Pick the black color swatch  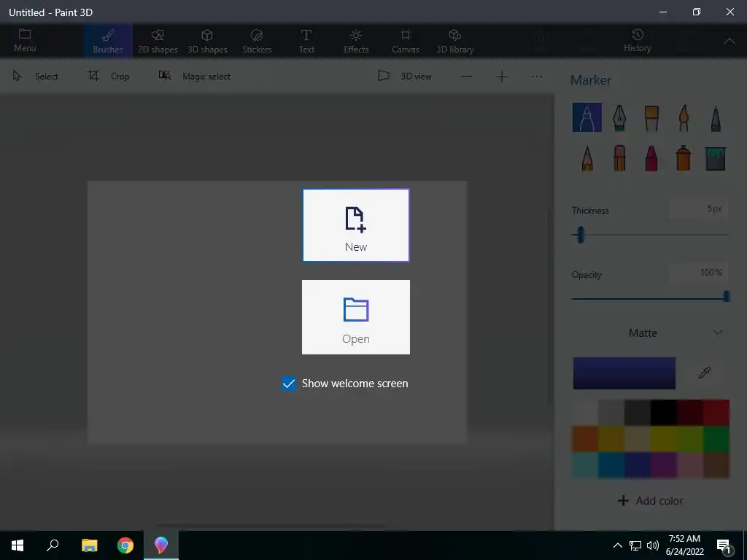(663, 413)
